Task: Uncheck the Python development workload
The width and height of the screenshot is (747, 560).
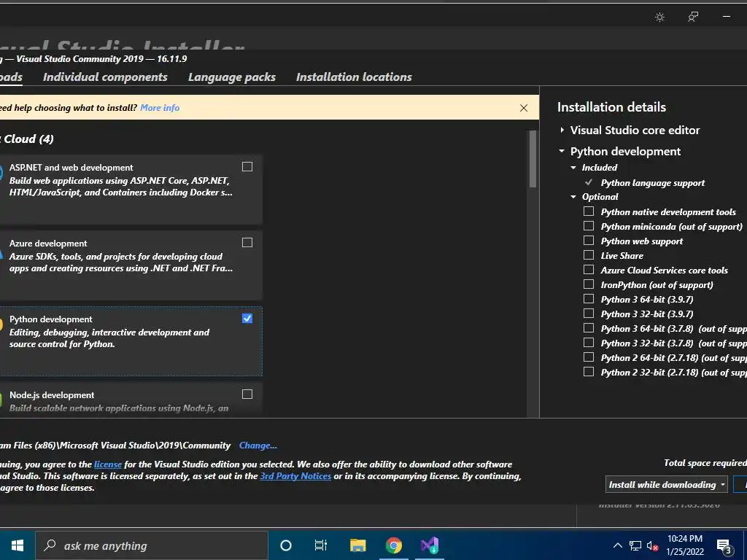Action: [247, 319]
